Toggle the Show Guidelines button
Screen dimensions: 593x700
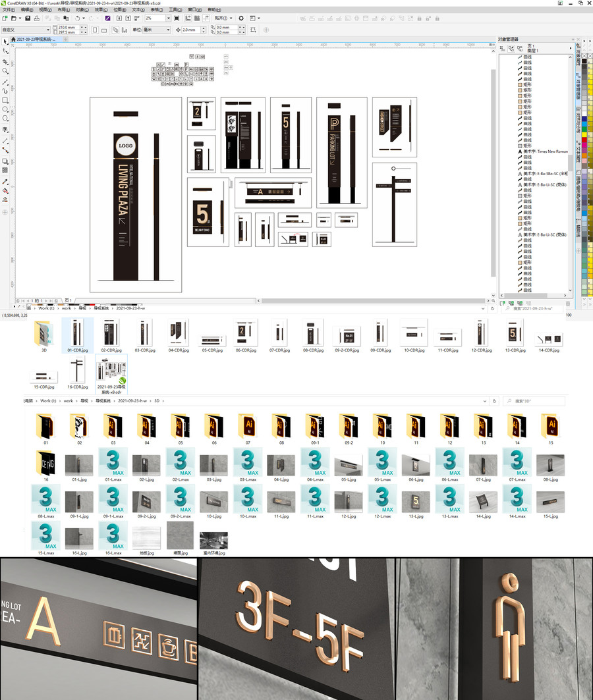point(206,18)
